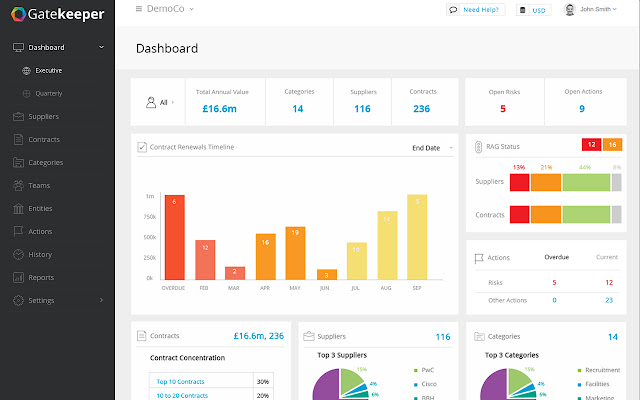This screenshot has width=640, height=400.
Task: Go to Reports in the sidebar
Action: coord(41,278)
